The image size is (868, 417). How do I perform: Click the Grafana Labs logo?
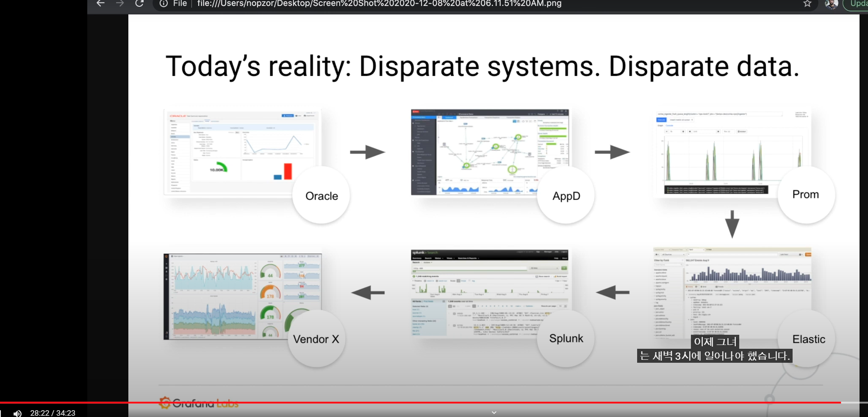tap(199, 403)
